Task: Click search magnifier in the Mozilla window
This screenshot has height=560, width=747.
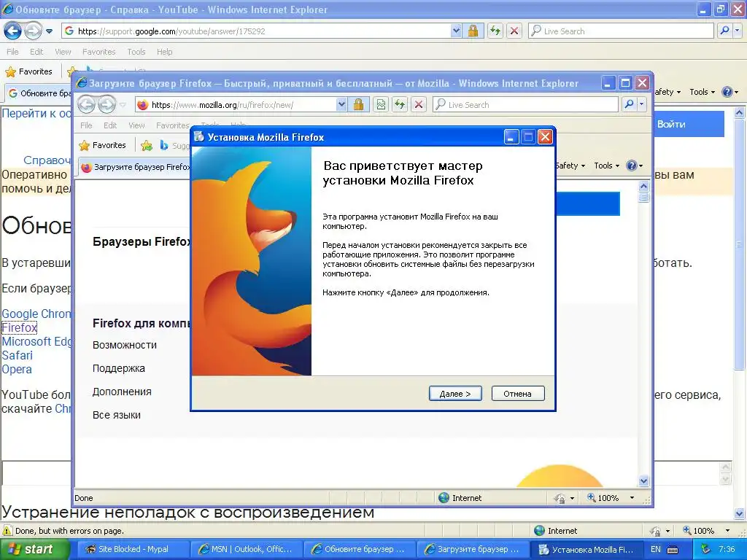Action: tap(630, 105)
